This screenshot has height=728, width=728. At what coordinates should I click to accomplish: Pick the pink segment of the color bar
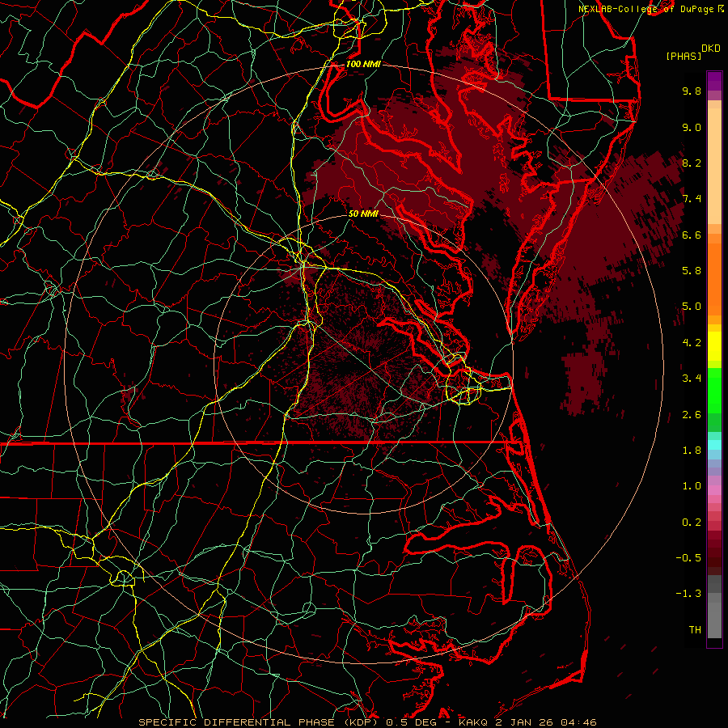(x=714, y=490)
